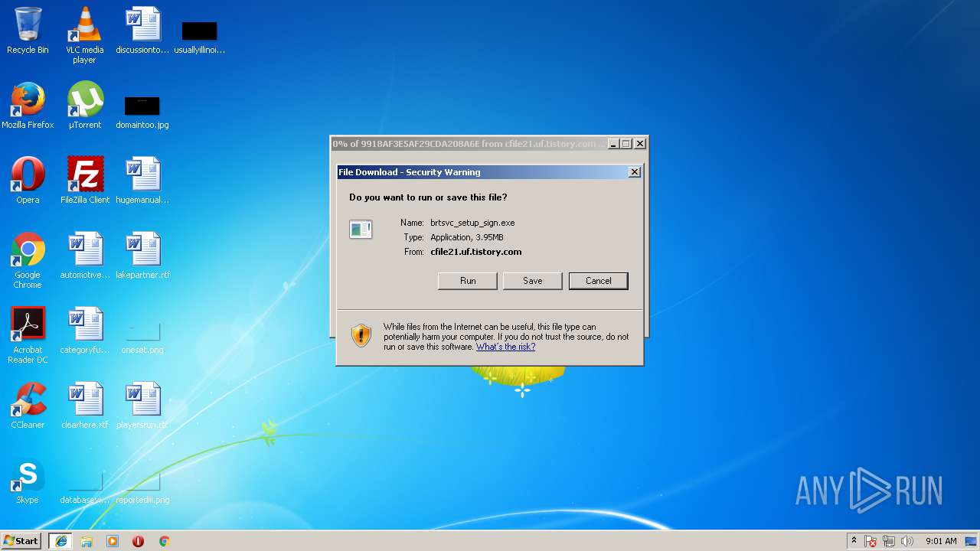Launch Opera browser shortcut
Image resolution: width=980 pixels, height=551 pixels.
[28, 181]
